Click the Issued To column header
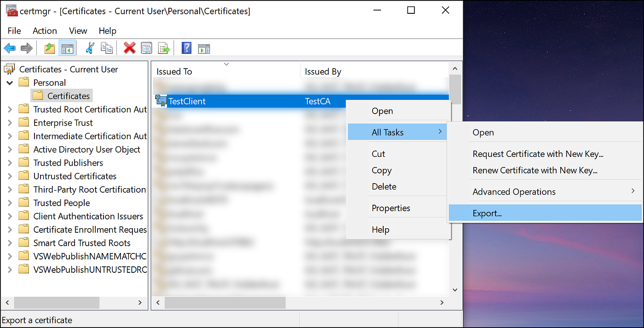The image size is (644, 328). (174, 71)
